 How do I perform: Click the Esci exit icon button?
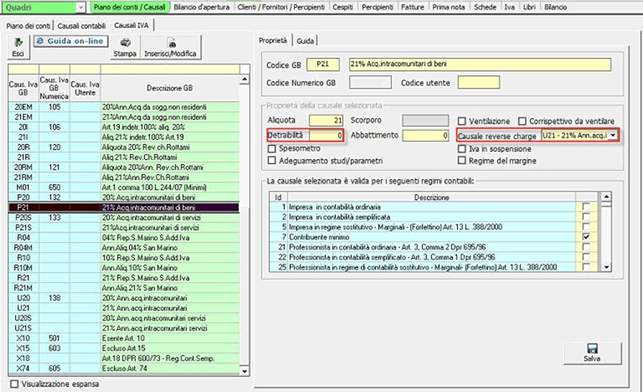(18, 47)
